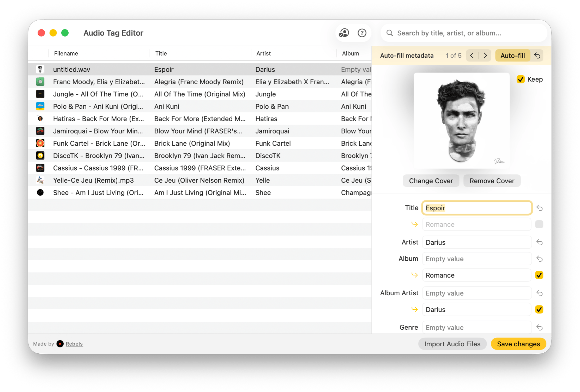Go to previous auto-fill result
Image resolution: width=580 pixels, height=392 pixels.
pyautogui.click(x=472, y=56)
